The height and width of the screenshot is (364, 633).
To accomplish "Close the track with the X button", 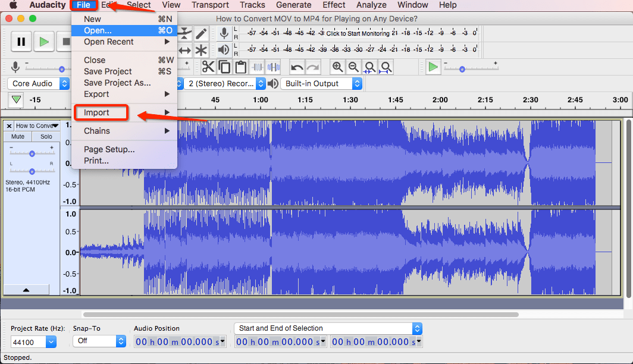I will tap(9, 126).
